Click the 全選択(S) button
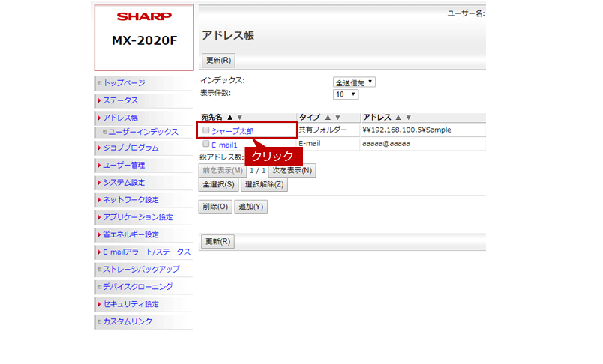Screen dimensions: 603x364 (x=218, y=184)
